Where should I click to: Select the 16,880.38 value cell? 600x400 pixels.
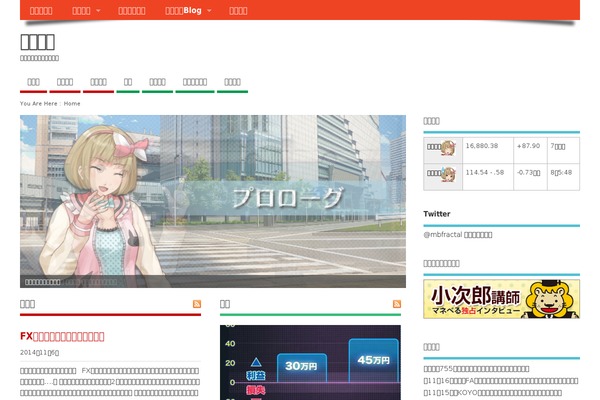point(488,150)
